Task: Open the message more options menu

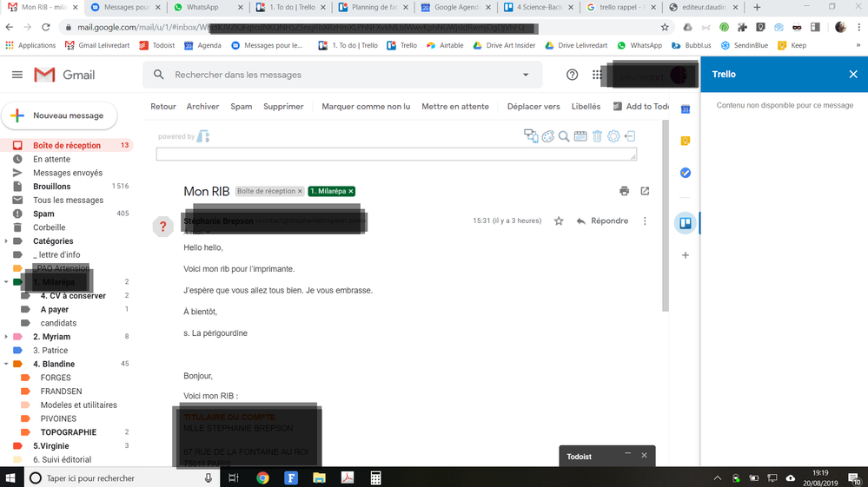Action: pyautogui.click(x=645, y=221)
